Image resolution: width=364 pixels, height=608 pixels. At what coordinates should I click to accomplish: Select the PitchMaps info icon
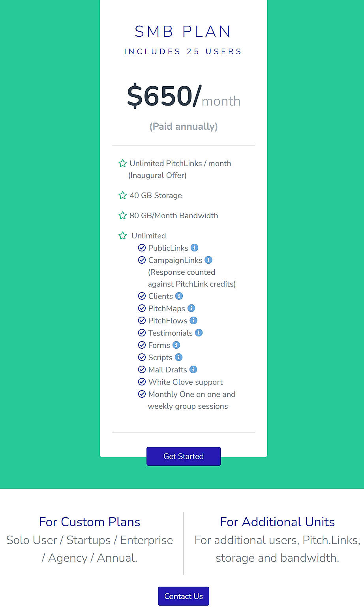[x=191, y=308]
